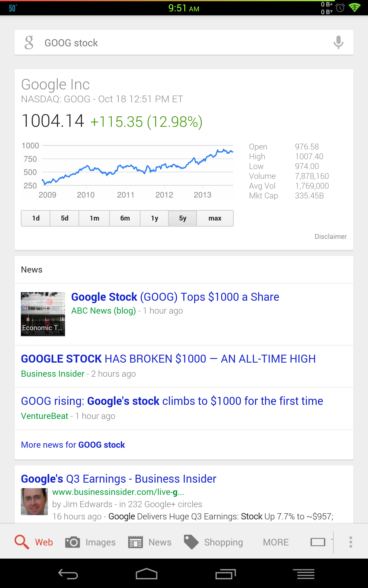Open the recent apps icon
The height and width of the screenshot is (588, 368).
225,574
